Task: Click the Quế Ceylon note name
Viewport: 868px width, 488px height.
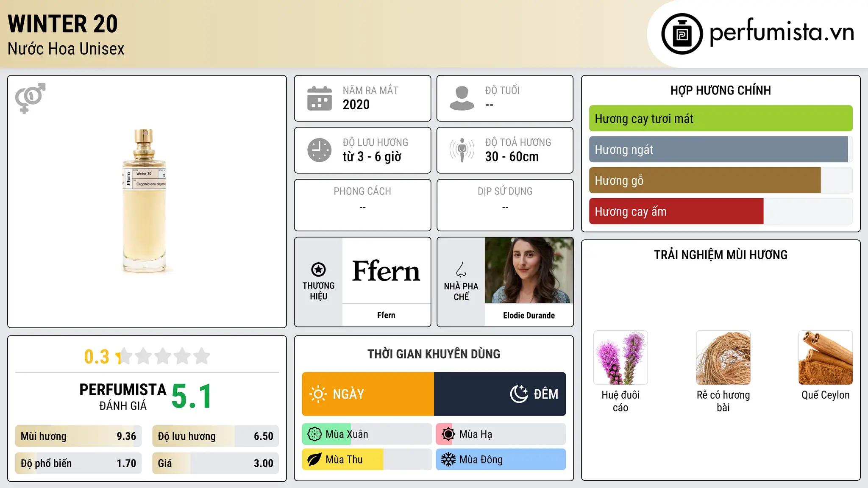Action: coord(826,395)
